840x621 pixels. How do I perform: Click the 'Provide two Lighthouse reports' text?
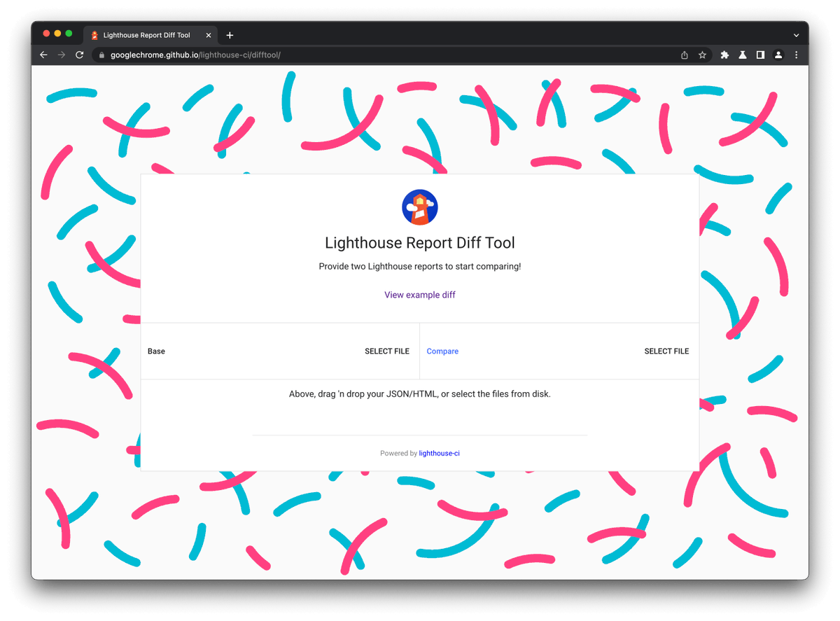click(x=420, y=267)
